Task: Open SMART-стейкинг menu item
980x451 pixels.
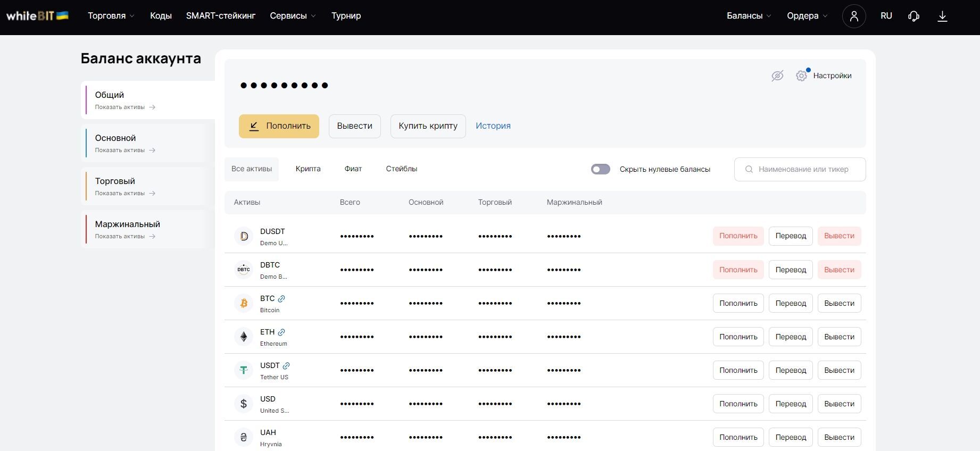Action: [x=221, y=16]
